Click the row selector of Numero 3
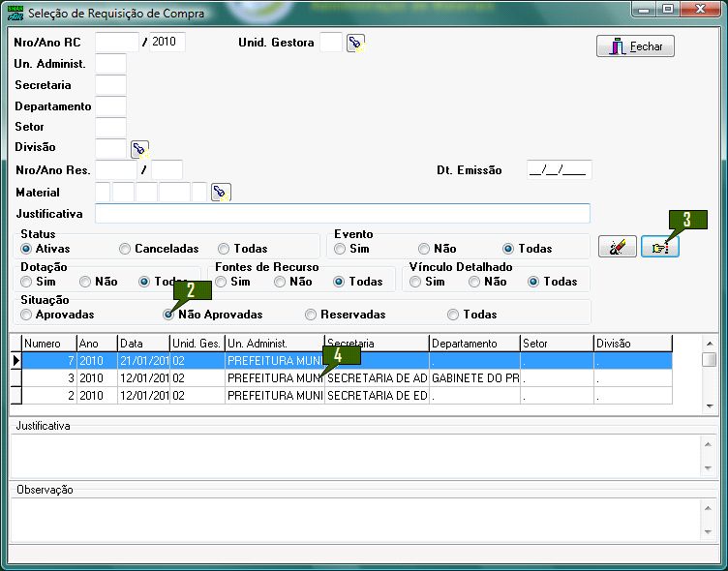The height and width of the screenshot is (571, 728). point(16,378)
